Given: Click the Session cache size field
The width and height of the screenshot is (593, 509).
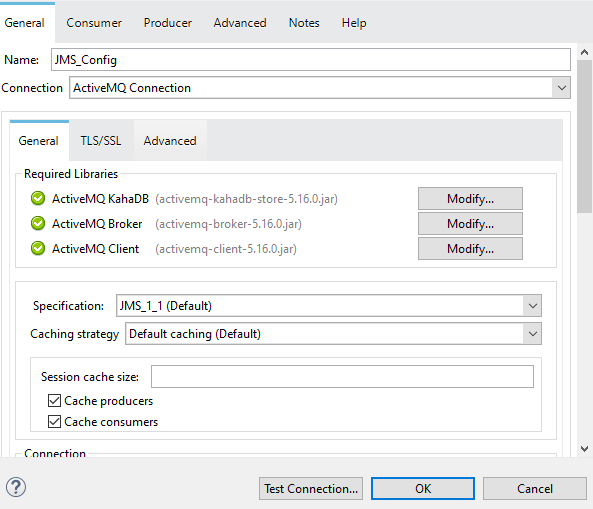Looking at the screenshot, I should pos(342,376).
